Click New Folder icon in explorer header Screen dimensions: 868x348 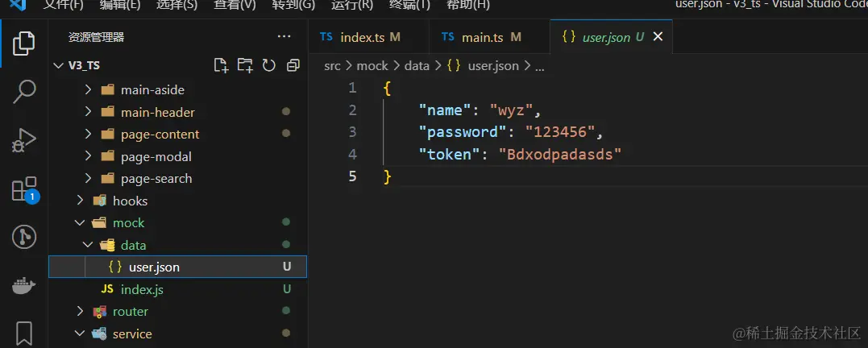point(244,65)
